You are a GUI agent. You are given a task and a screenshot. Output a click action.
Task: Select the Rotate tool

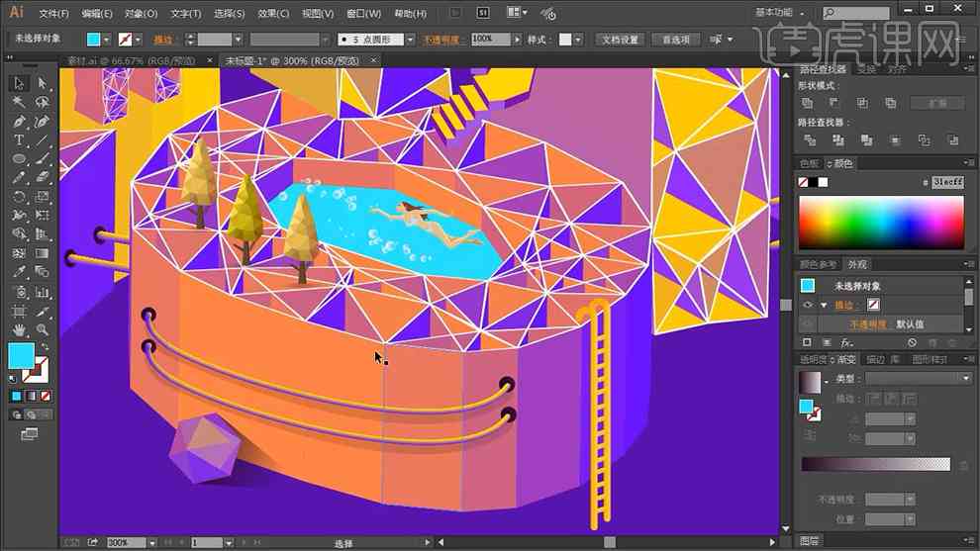click(x=19, y=196)
